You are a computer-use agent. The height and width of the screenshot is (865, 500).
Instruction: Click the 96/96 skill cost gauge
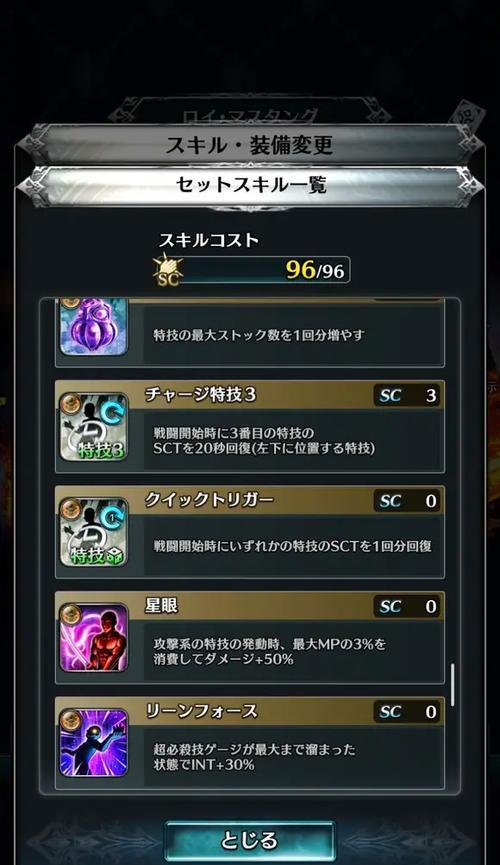(264, 270)
